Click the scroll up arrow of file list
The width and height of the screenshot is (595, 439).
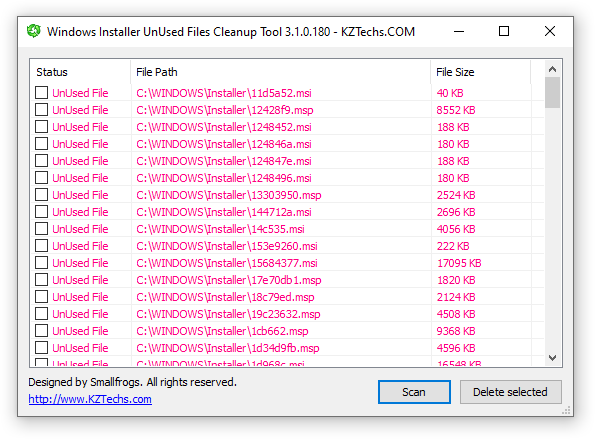tap(552, 69)
